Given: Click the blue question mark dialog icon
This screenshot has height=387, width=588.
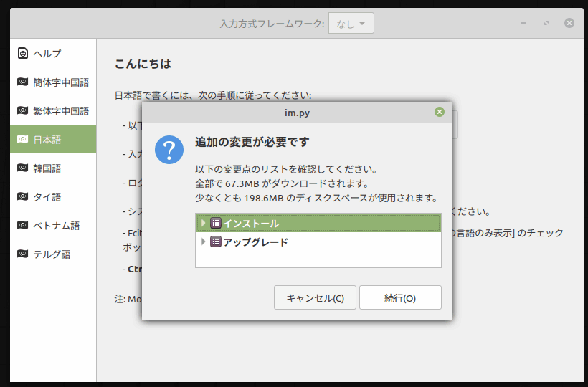Looking at the screenshot, I should pyautogui.click(x=169, y=150).
